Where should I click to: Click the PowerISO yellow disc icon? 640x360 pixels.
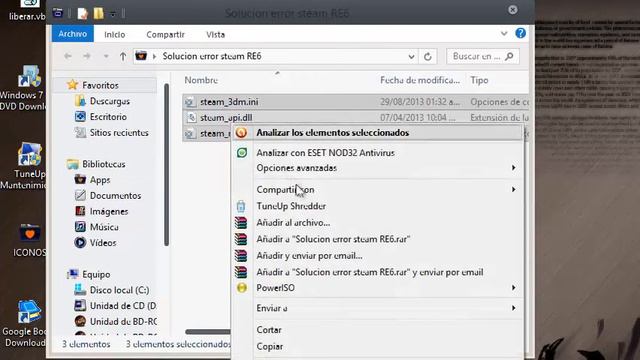pyautogui.click(x=242, y=288)
